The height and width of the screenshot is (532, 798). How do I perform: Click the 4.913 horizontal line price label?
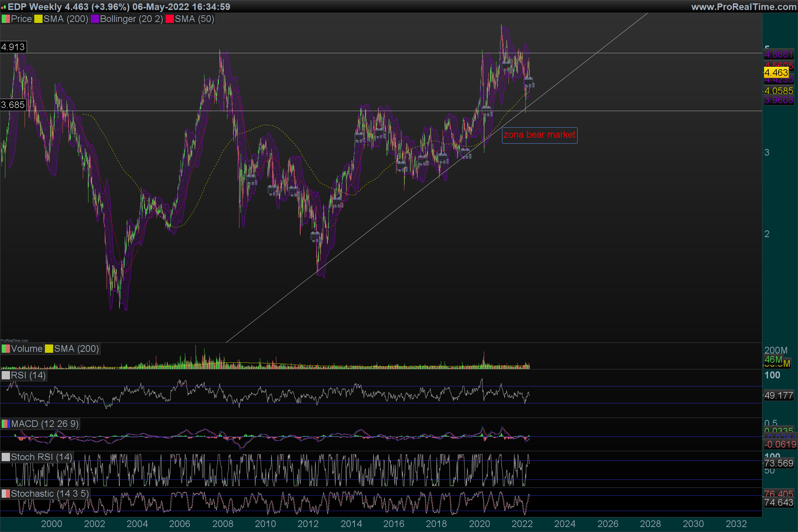[13, 47]
